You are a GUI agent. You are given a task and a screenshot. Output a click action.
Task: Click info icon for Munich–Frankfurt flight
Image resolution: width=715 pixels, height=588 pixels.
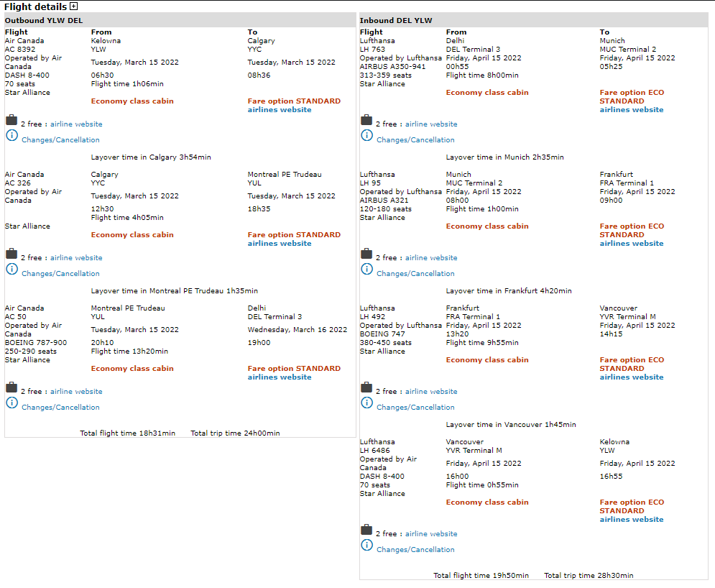pyautogui.click(x=366, y=269)
